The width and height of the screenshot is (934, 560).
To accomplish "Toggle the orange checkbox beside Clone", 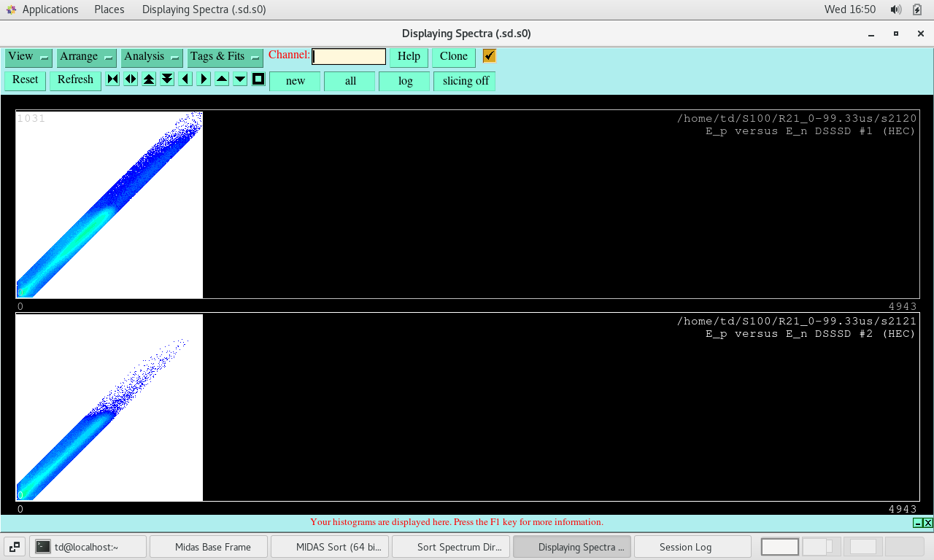I will click(x=490, y=56).
